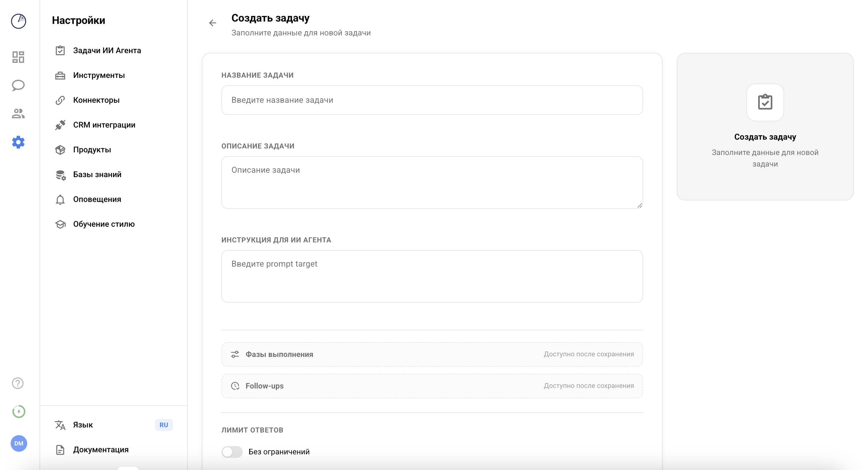Select Базы знаний in settings menu
Image resolution: width=868 pixels, height=470 pixels.
point(97,174)
